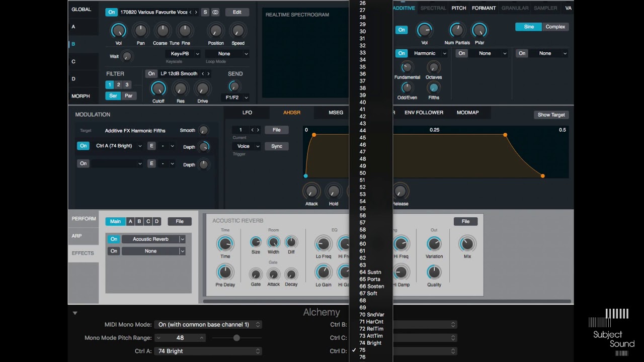The width and height of the screenshot is (644, 362).
Task: Open the Voice trigger dropdown
Action: click(x=246, y=146)
